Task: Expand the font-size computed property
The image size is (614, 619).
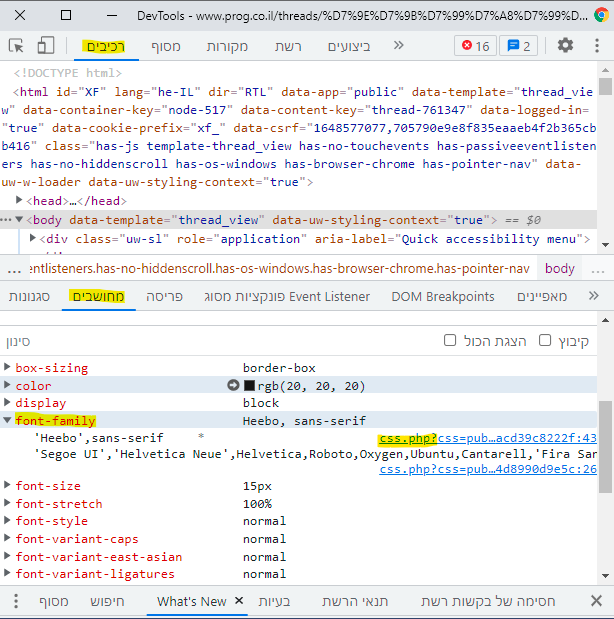Action: click(7, 485)
